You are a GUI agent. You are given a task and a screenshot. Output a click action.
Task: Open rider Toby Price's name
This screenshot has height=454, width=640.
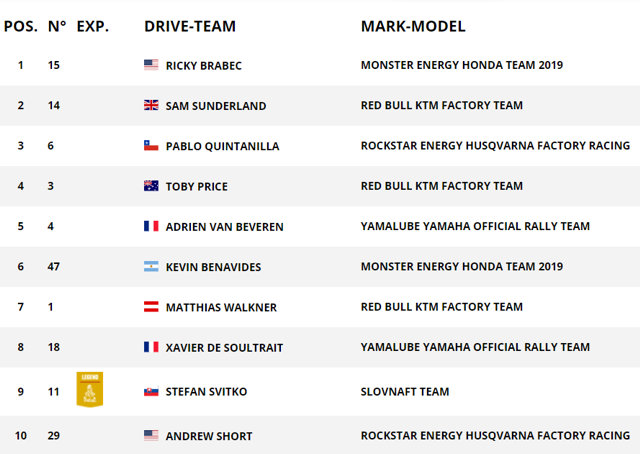pos(197,187)
